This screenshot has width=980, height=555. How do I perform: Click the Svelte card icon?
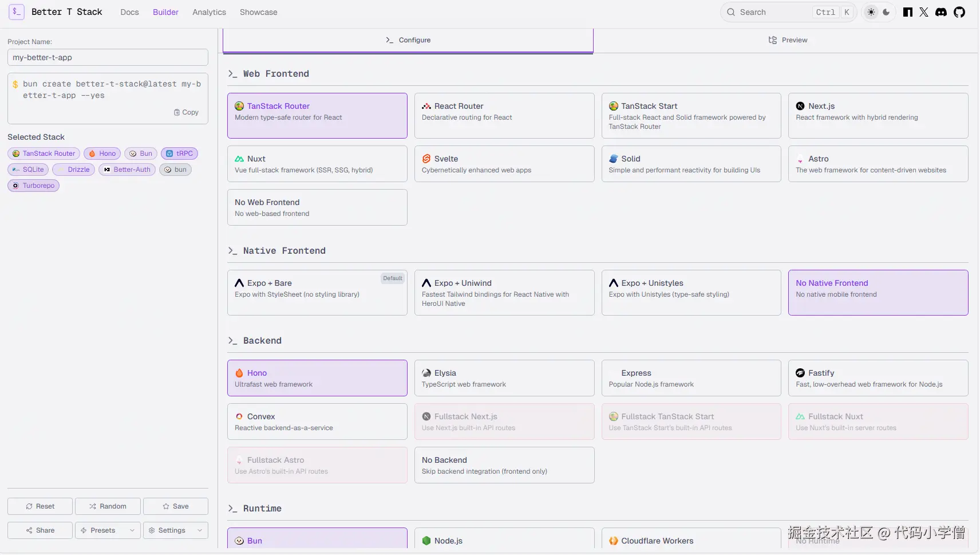(426, 159)
